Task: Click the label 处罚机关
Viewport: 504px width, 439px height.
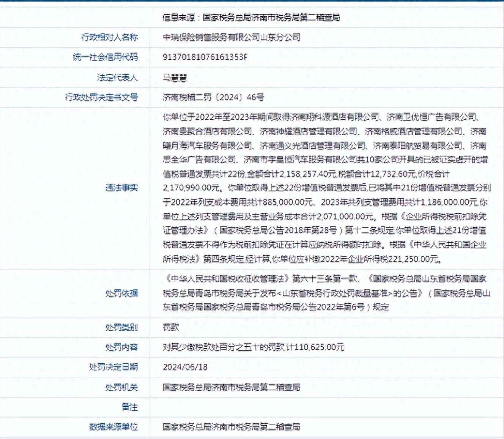Action: click(121, 387)
